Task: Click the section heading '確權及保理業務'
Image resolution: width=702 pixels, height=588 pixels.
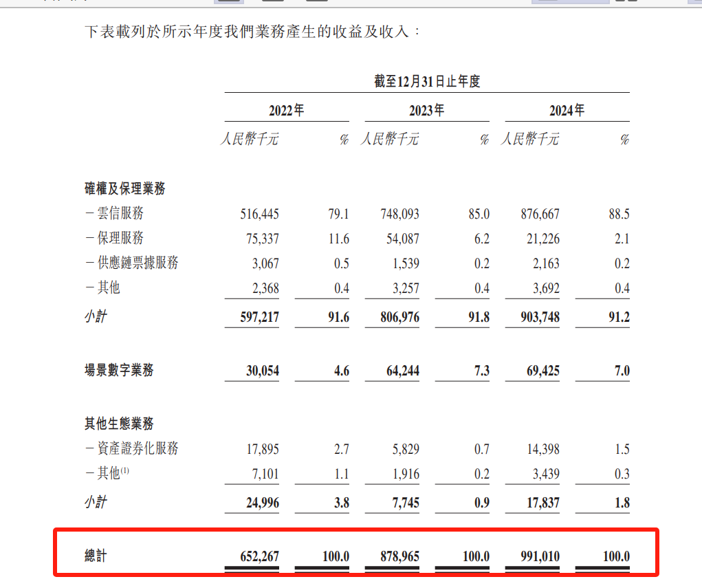Action: [125, 188]
